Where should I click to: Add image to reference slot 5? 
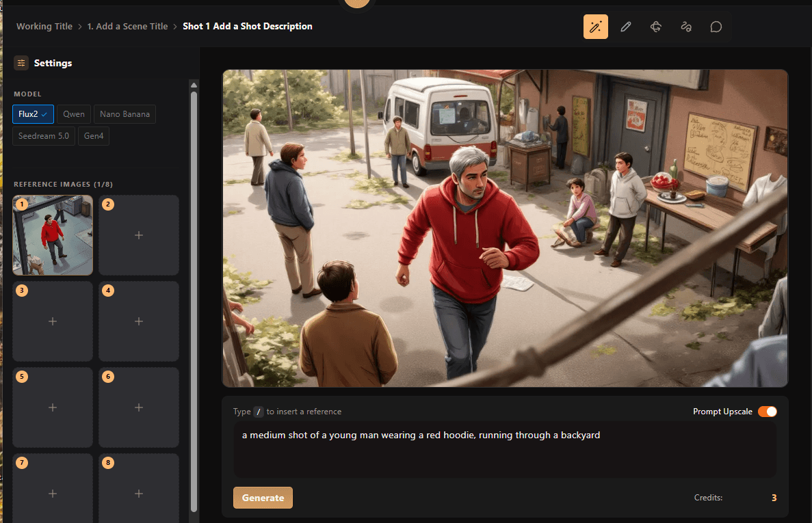click(x=53, y=407)
